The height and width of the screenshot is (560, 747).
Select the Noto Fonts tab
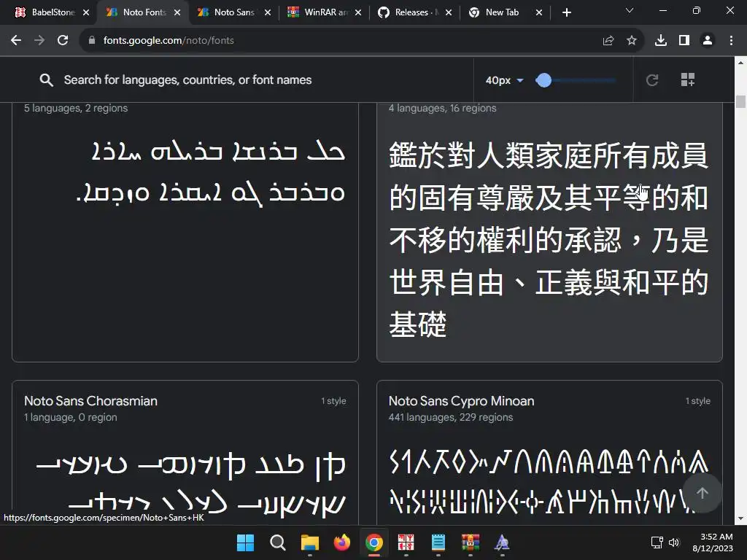click(143, 12)
